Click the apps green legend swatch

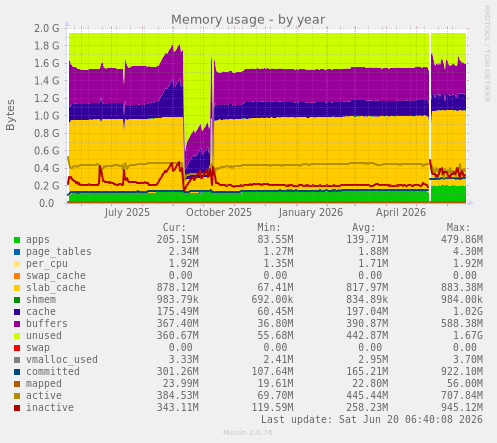coord(17,240)
